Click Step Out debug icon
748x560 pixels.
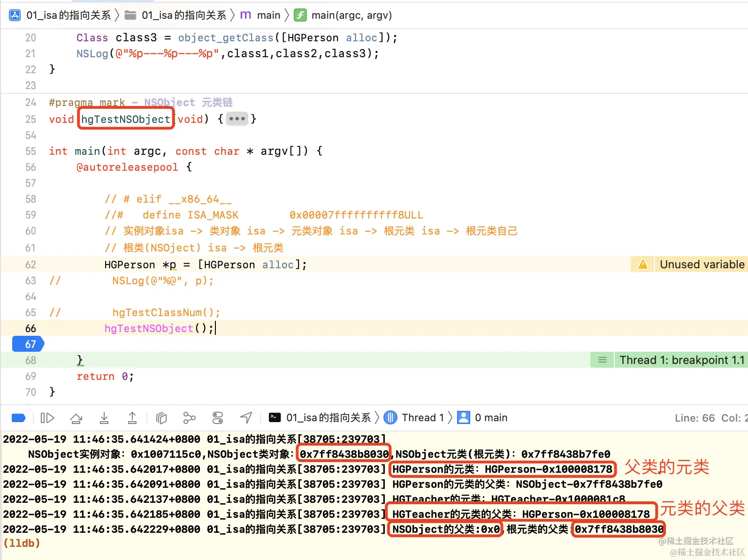[132, 418]
